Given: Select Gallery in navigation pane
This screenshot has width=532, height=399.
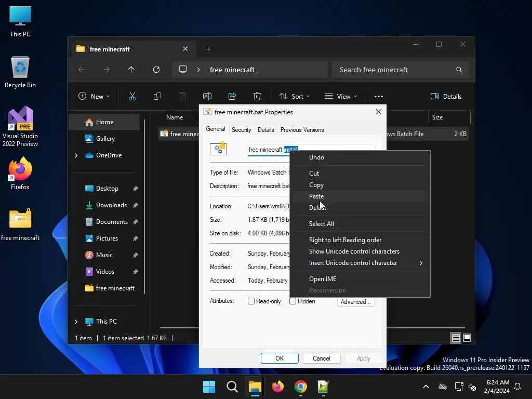Looking at the screenshot, I should pyautogui.click(x=104, y=139).
